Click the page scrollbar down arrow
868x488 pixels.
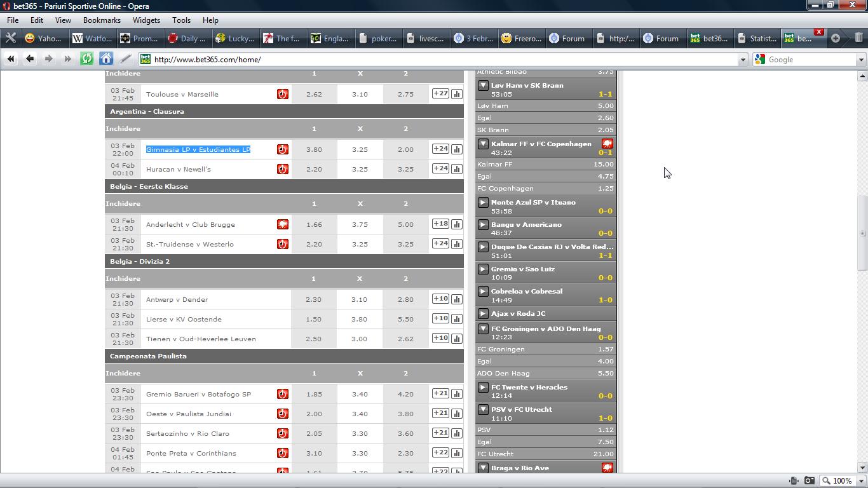point(862,468)
